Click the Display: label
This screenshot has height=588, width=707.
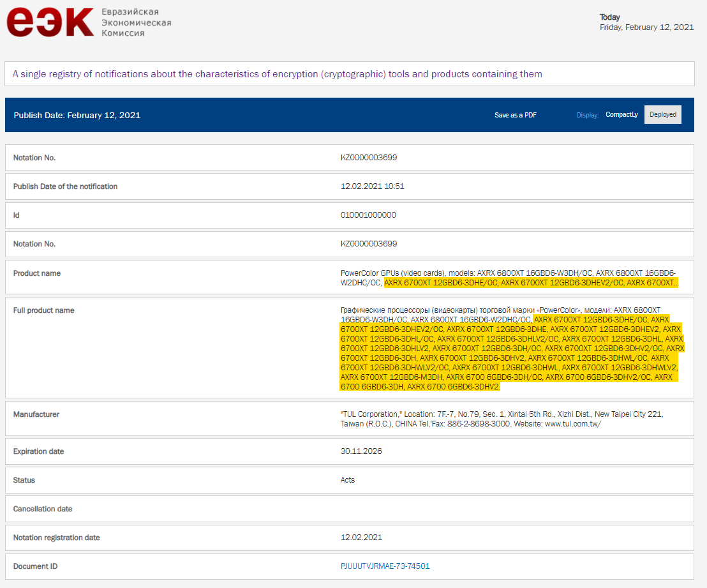pyautogui.click(x=588, y=115)
